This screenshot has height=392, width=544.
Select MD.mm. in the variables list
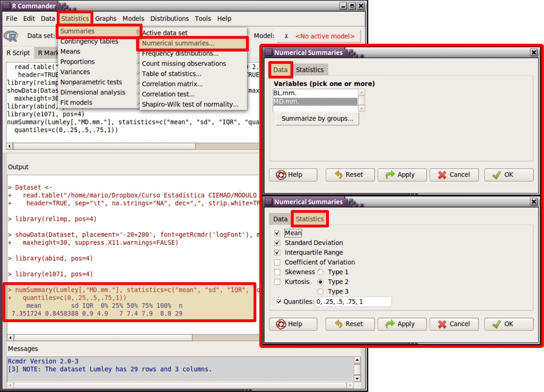coord(315,102)
